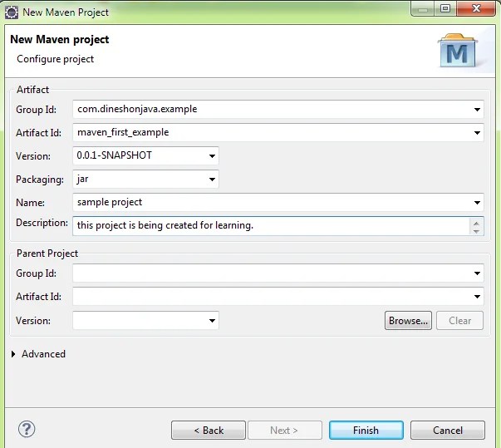Click the 'Configure project' subtitle text
The width and height of the screenshot is (501, 448).
coord(56,59)
